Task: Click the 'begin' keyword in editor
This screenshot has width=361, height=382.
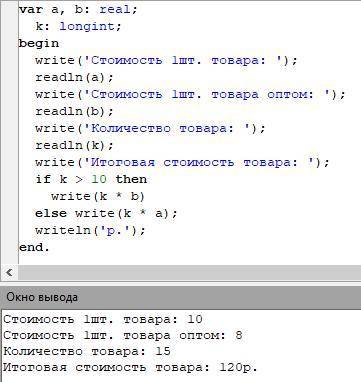Action: (39, 44)
